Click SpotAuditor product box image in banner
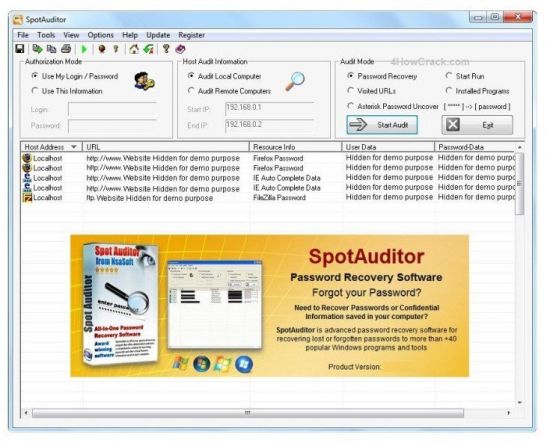Viewport: 550px width, 446px height. tap(120, 304)
